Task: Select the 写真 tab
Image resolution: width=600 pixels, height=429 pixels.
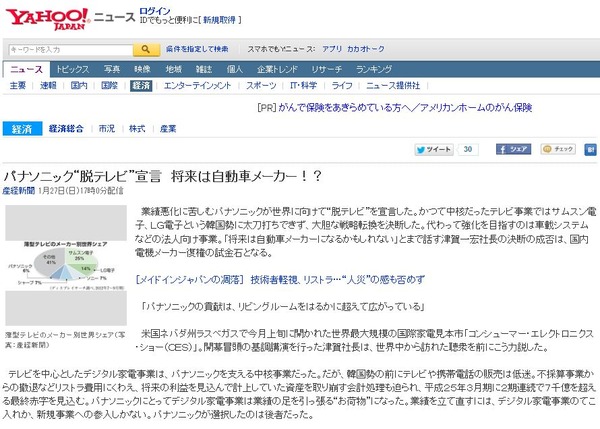Action: 112,69
